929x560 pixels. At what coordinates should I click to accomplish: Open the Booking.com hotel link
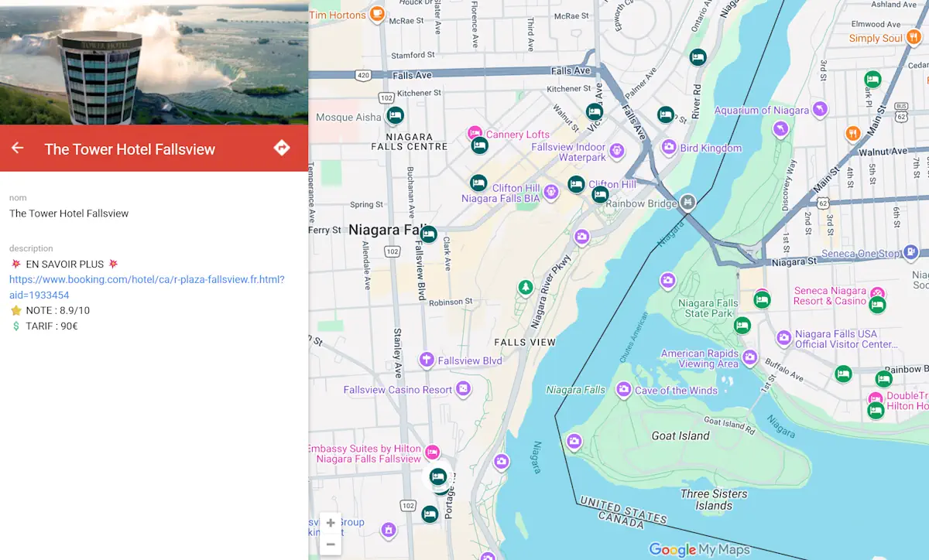click(x=146, y=287)
